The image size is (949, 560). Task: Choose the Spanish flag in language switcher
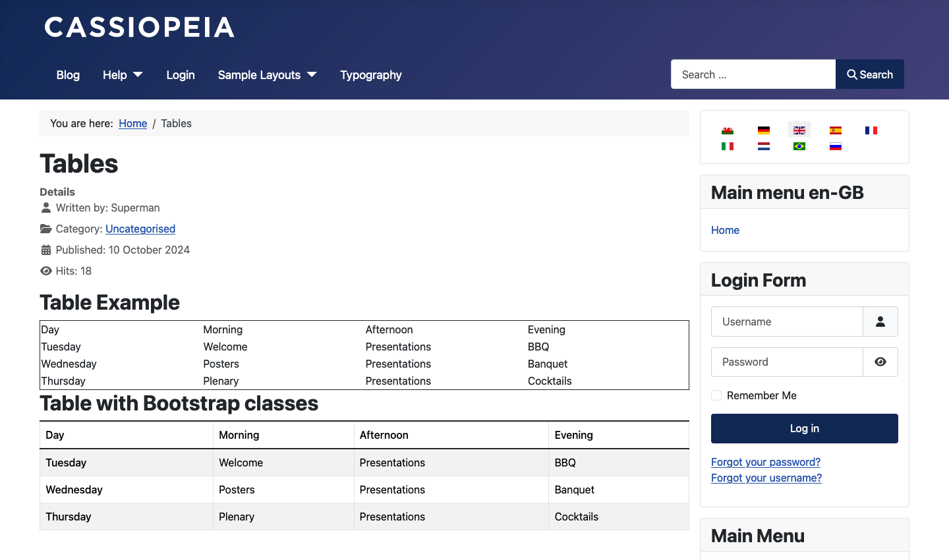point(835,130)
